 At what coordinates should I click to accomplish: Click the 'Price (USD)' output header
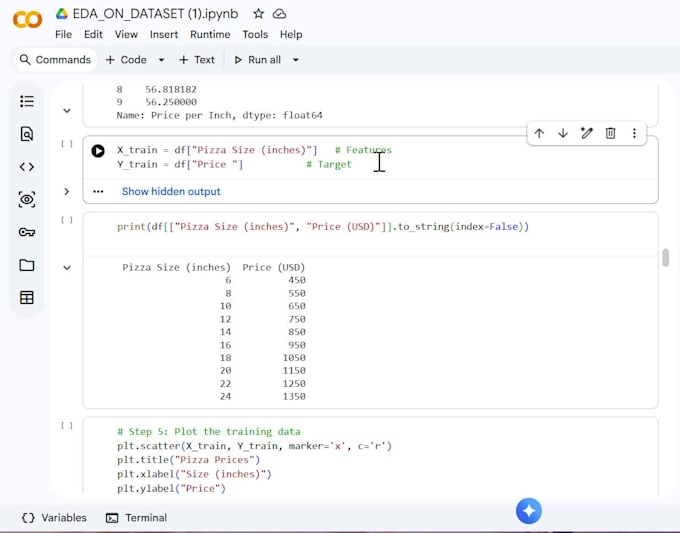point(274,267)
